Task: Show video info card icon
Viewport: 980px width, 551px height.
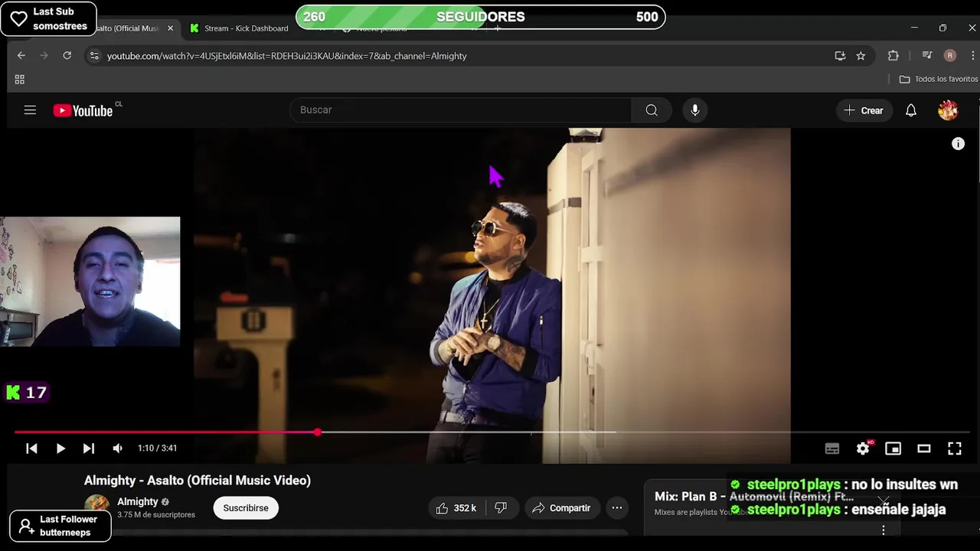Action: (958, 144)
